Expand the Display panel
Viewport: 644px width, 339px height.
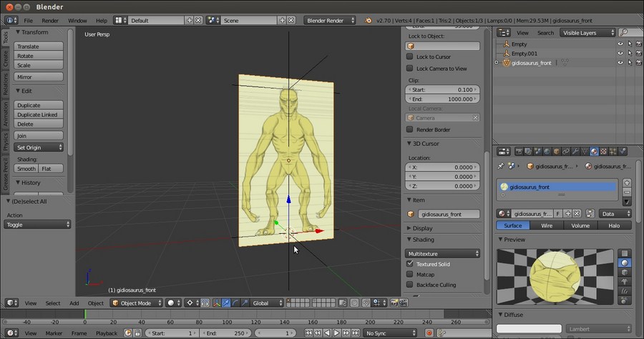(423, 228)
